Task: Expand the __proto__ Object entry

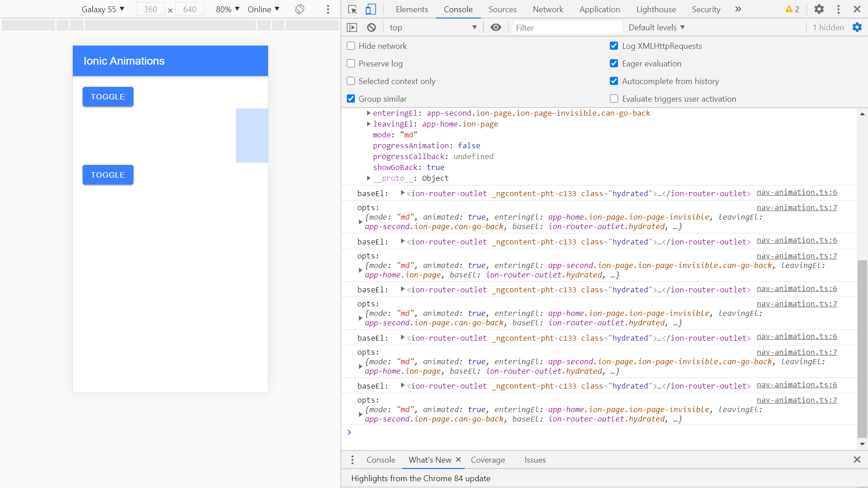Action: (368, 178)
